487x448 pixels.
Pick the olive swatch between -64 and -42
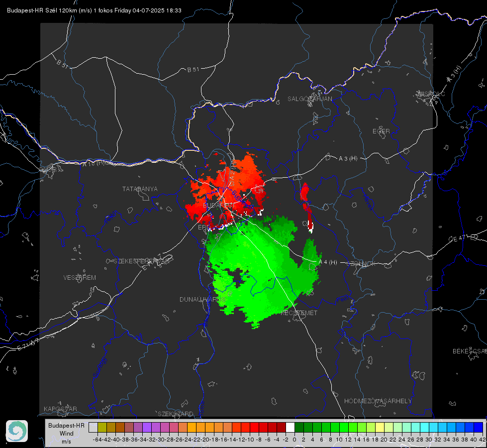click(x=102, y=428)
